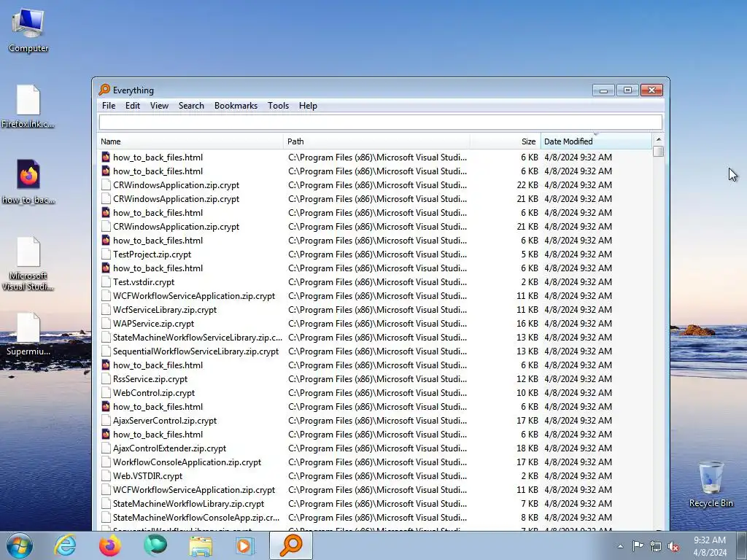Sort results by Name column
This screenshot has width=747, height=560.
coord(190,141)
